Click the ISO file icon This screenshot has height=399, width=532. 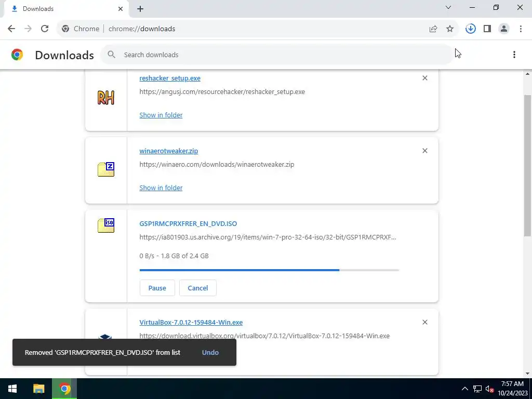106,225
